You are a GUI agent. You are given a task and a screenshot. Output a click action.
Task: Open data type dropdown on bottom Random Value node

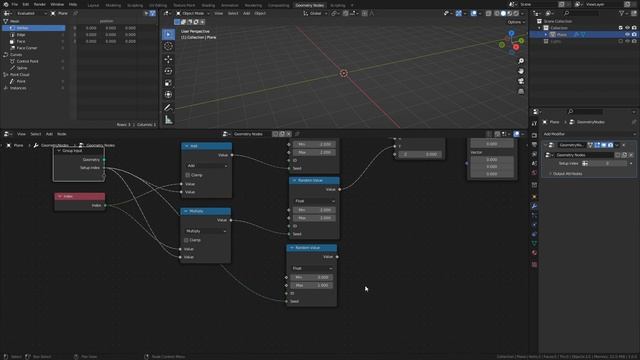click(x=312, y=268)
